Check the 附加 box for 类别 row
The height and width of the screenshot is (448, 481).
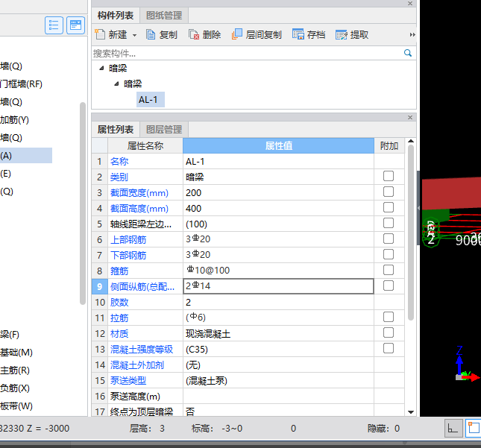(x=389, y=176)
